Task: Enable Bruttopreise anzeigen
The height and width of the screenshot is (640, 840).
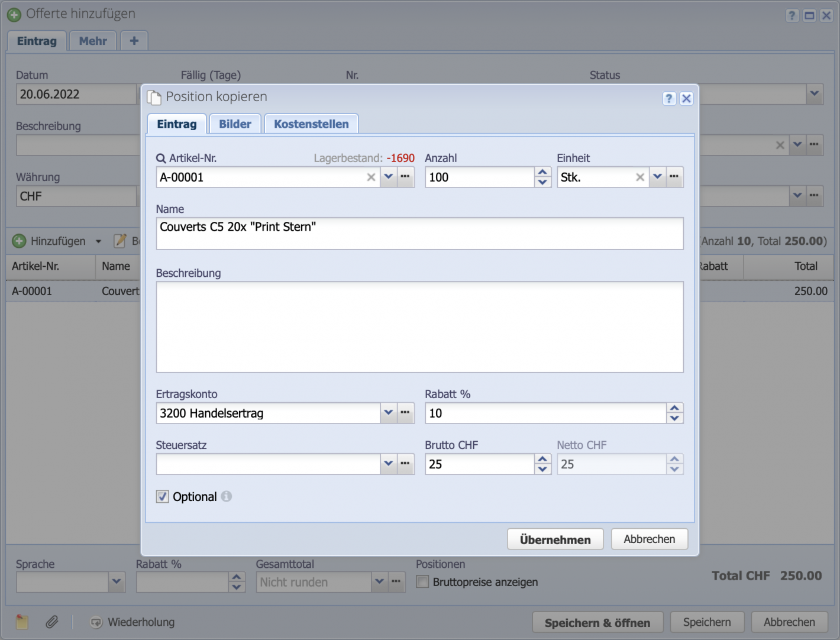Action: pyautogui.click(x=422, y=582)
